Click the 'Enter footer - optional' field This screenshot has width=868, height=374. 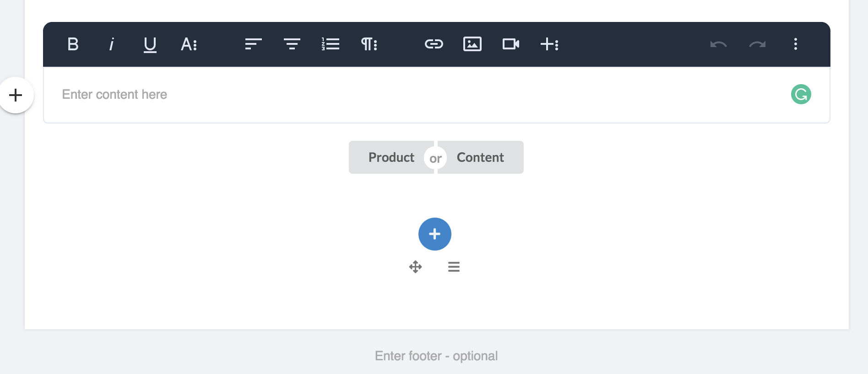pyautogui.click(x=436, y=356)
